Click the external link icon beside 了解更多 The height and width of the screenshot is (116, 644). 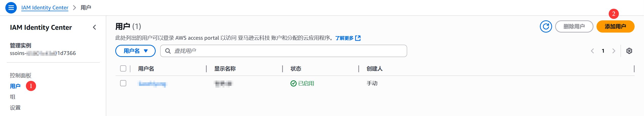click(358, 38)
